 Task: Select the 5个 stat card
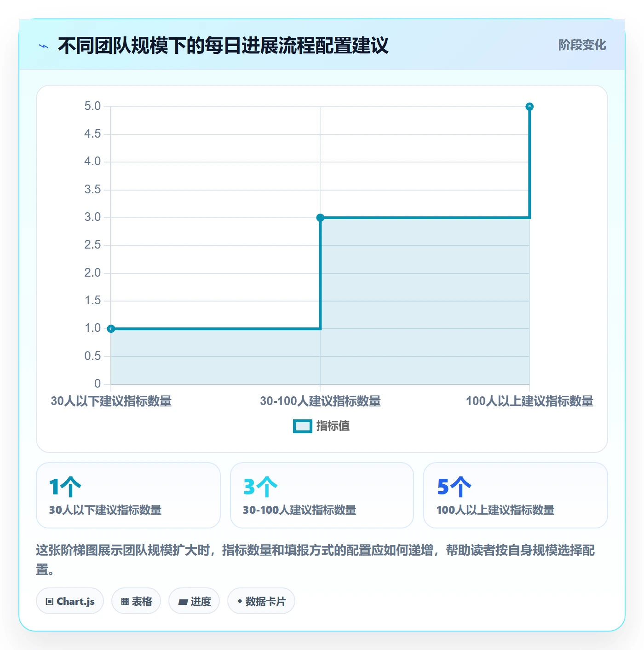click(x=516, y=495)
